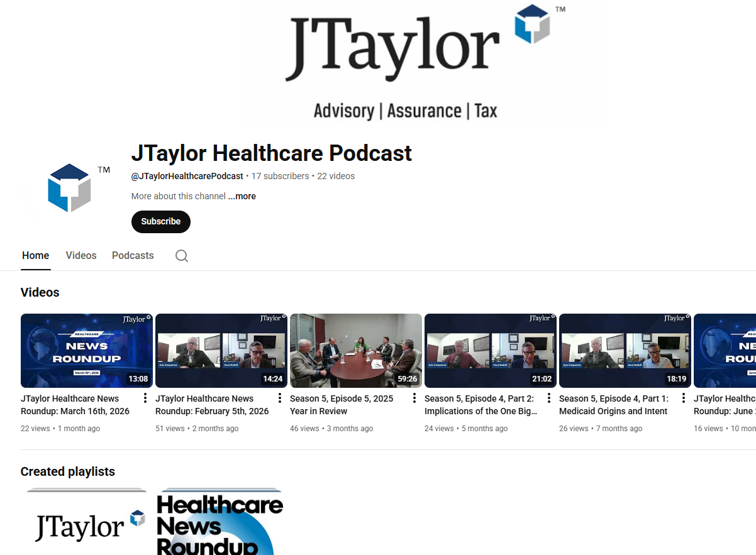Open title 'Season 5, Episode 4, Part 2: Implications'

[x=481, y=405]
